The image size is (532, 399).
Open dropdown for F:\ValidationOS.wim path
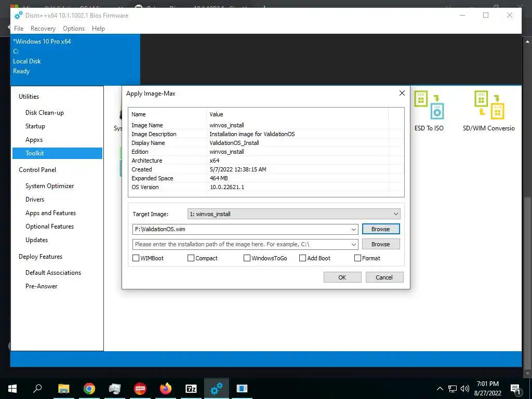click(x=353, y=229)
